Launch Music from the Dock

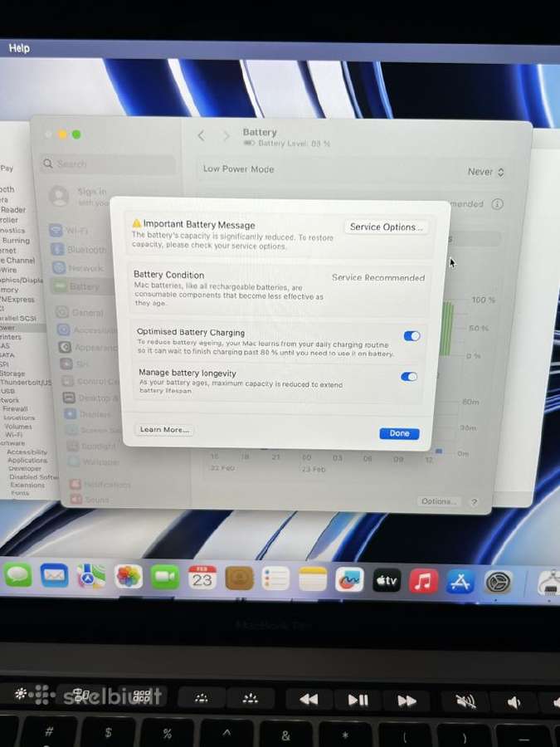pyautogui.click(x=423, y=581)
